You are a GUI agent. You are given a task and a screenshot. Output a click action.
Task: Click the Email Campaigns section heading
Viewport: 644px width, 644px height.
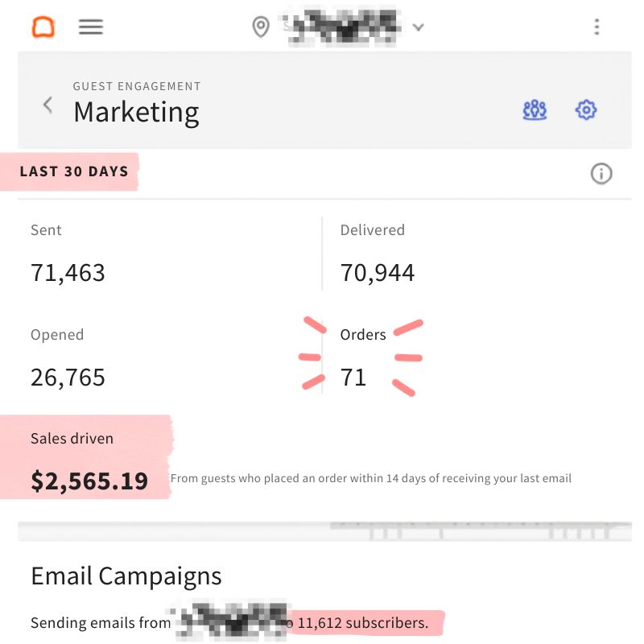point(126,576)
